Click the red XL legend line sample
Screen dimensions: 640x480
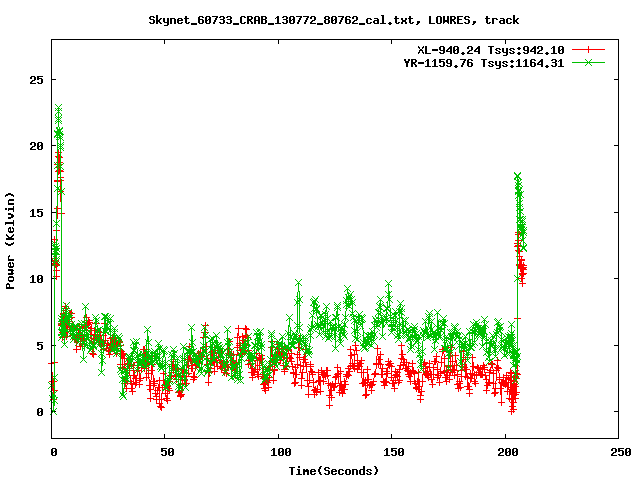(x=588, y=50)
